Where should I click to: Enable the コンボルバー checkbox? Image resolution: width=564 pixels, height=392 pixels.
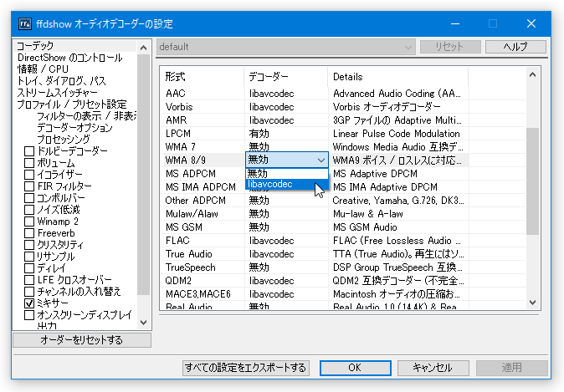pyautogui.click(x=29, y=198)
